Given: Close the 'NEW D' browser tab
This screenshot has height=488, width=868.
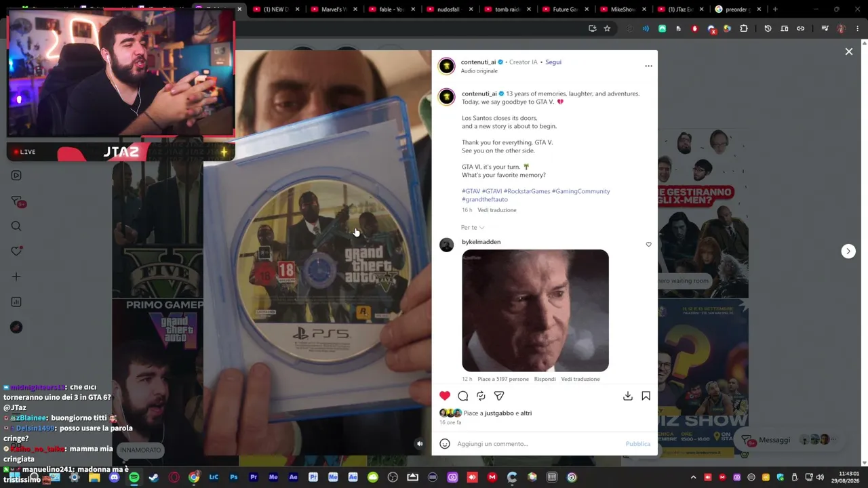Looking at the screenshot, I should [297, 9].
